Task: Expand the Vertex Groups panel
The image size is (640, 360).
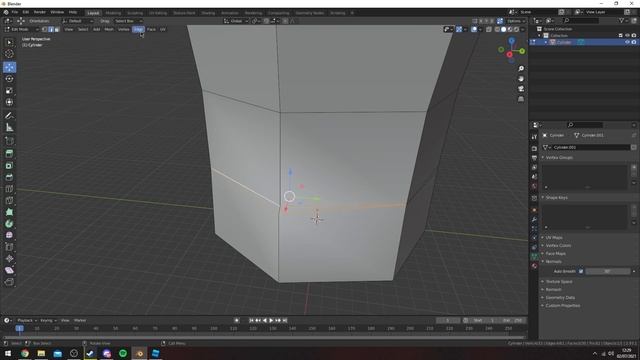Action: pyautogui.click(x=558, y=158)
